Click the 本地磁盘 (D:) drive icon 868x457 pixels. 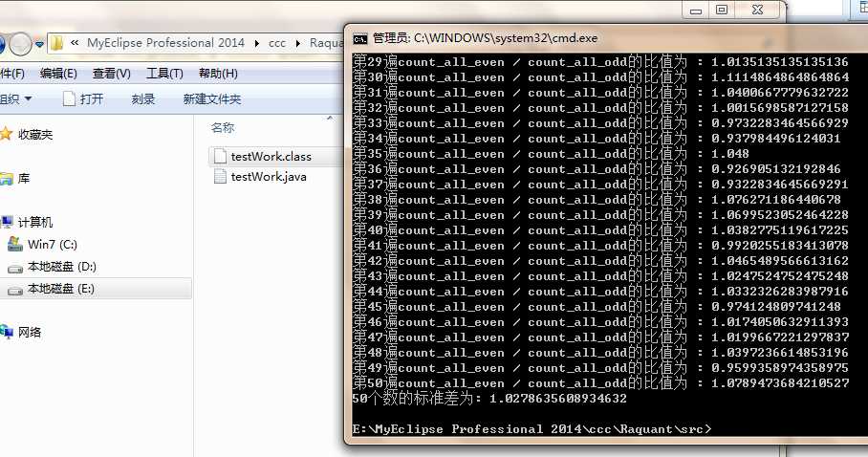15,268
